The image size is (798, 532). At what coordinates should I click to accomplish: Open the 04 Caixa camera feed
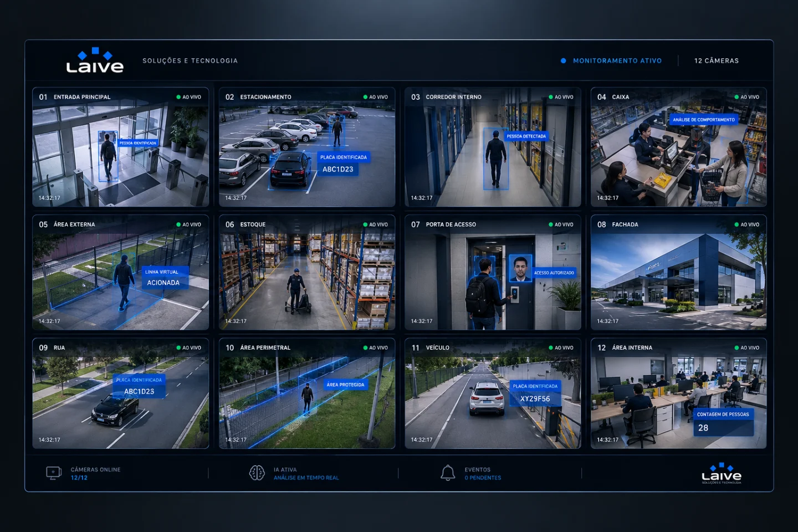pyautogui.click(x=679, y=147)
